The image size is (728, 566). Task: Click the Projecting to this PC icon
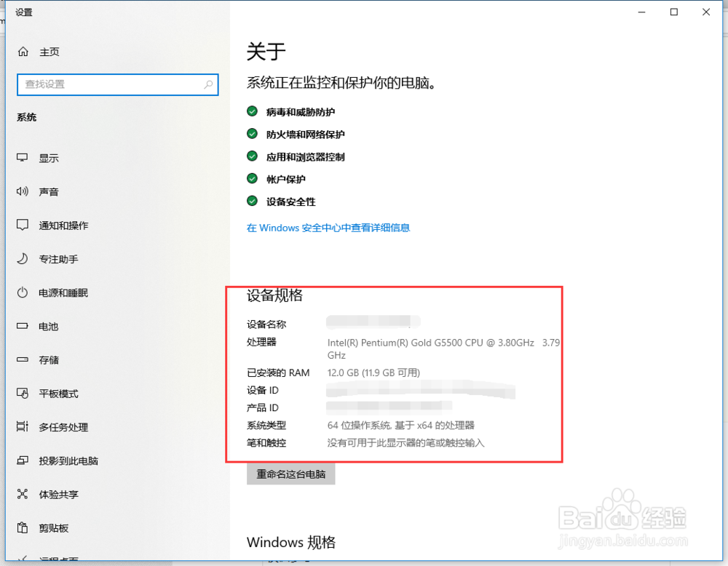(x=23, y=461)
